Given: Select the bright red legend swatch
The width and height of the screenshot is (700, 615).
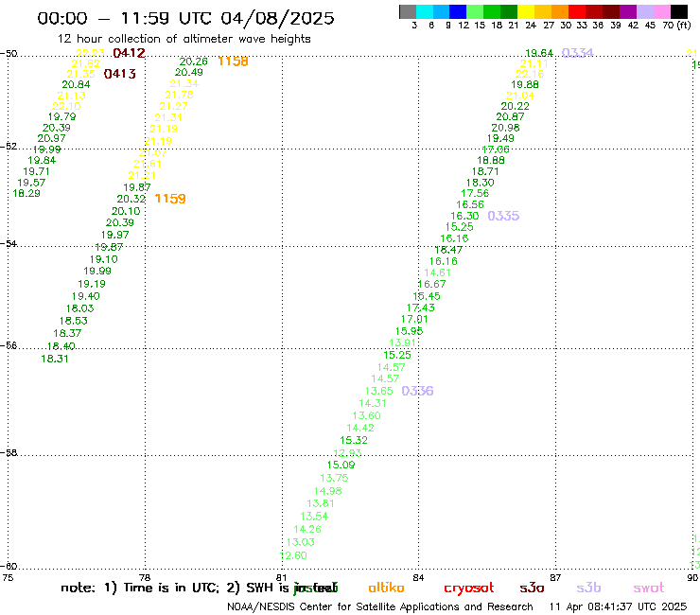Looking at the screenshot, I should (577, 11).
